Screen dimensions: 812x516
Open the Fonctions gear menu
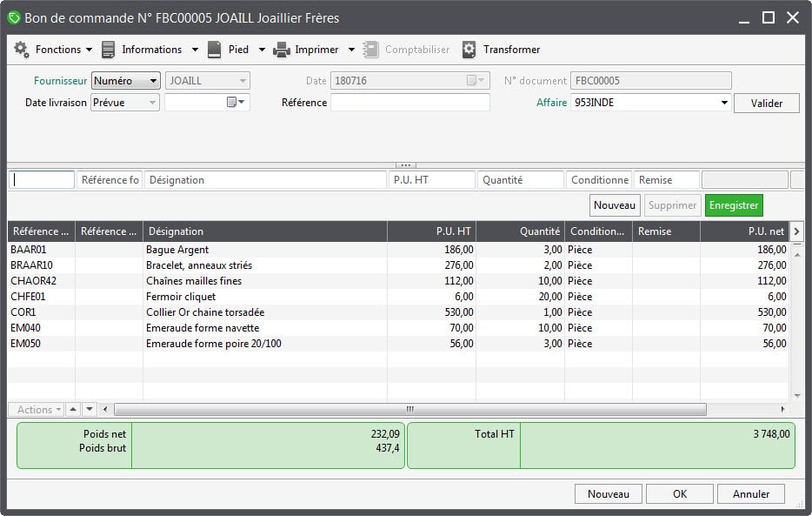(x=21, y=50)
